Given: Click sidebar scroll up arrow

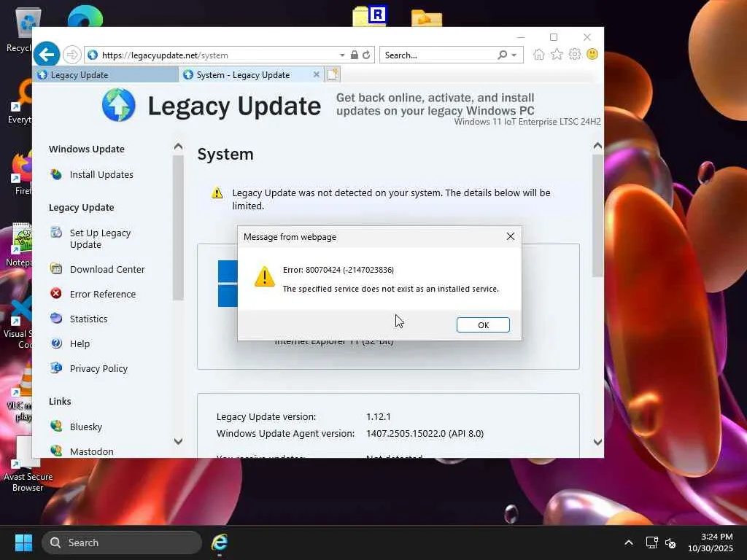Looking at the screenshot, I should tap(178, 146).
